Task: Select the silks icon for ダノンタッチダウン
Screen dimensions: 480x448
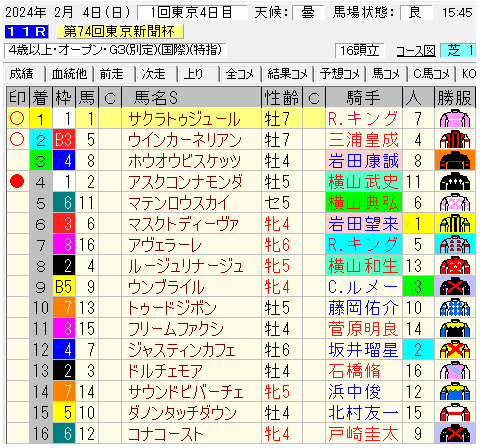Action: pos(455,413)
